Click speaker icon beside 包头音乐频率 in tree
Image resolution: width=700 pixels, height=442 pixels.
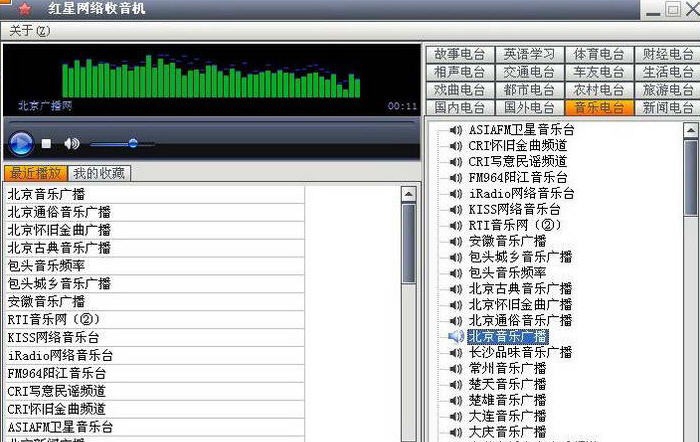455,273
